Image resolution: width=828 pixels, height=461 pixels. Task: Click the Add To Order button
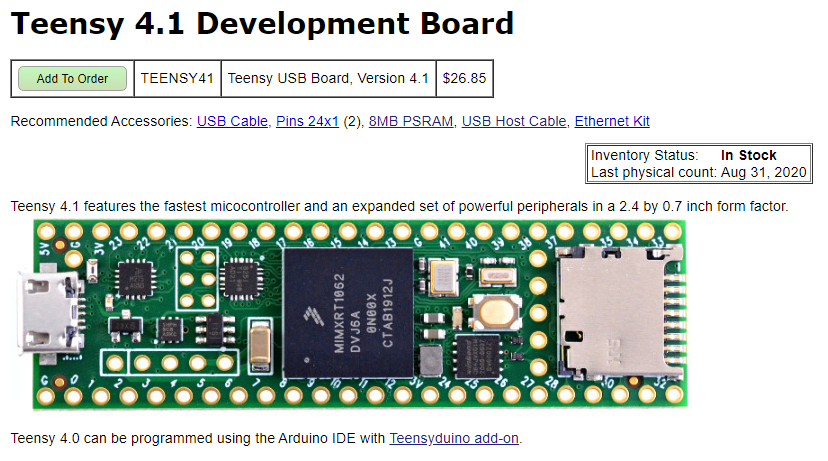72,79
